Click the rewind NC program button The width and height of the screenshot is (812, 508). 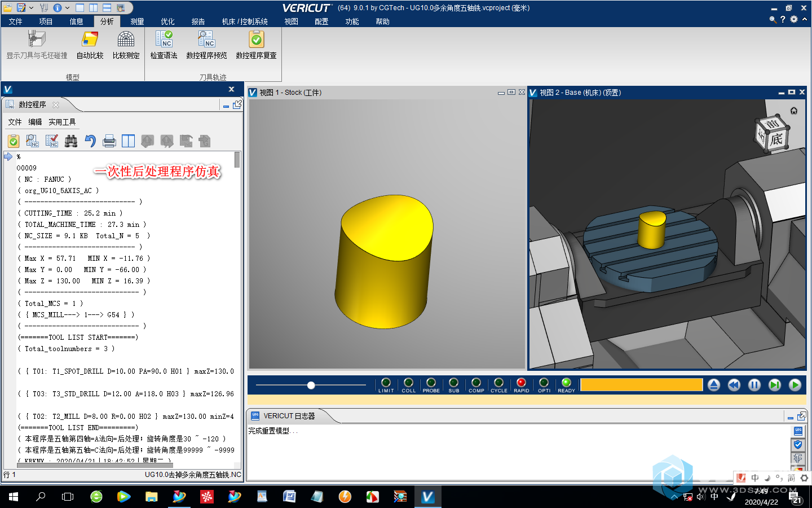tap(734, 385)
